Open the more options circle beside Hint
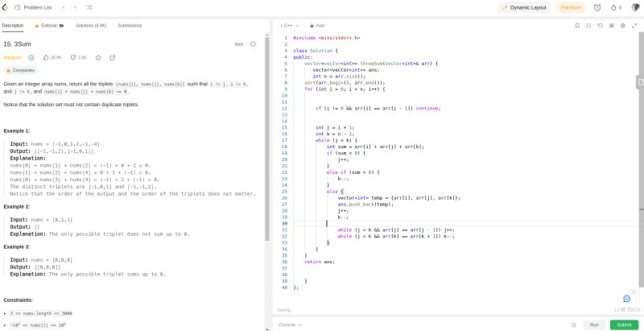The height and width of the screenshot is (331, 644). (253, 44)
